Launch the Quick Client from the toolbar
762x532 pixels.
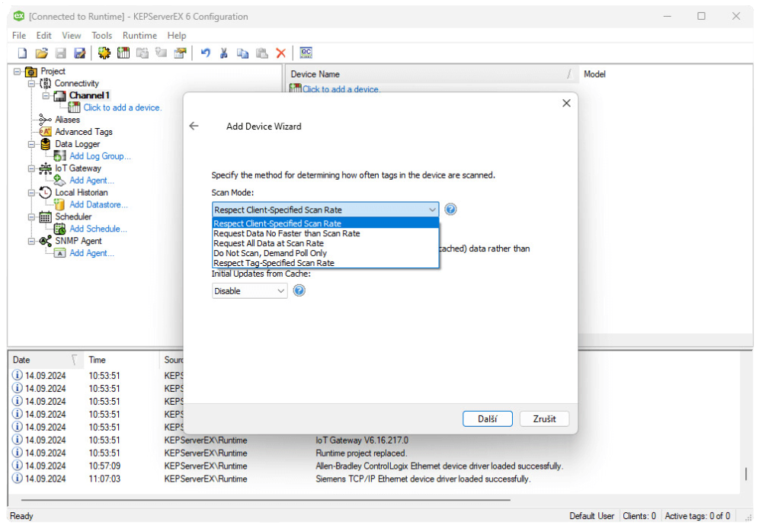(306, 53)
